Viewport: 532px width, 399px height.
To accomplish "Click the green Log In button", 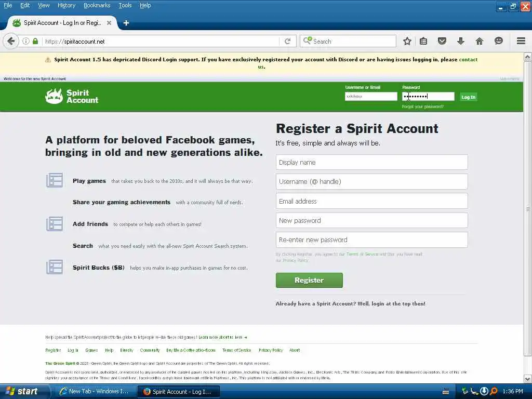I will tap(468, 97).
